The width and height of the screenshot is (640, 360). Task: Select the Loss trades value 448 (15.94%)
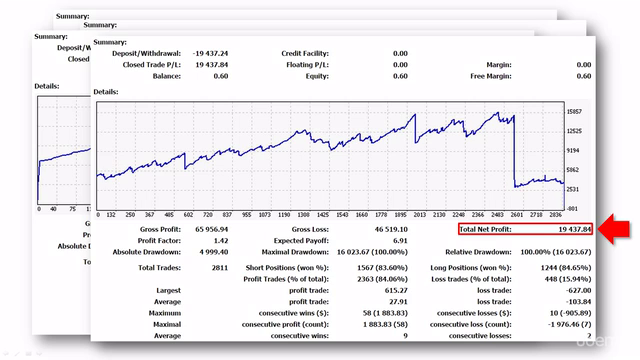(568, 280)
